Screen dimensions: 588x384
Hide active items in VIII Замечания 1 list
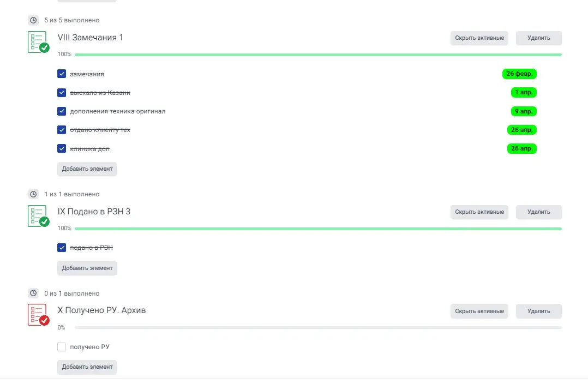pos(479,38)
